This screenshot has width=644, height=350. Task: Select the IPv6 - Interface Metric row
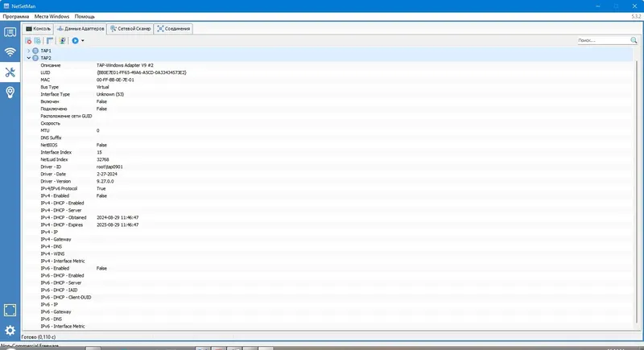(x=328, y=326)
